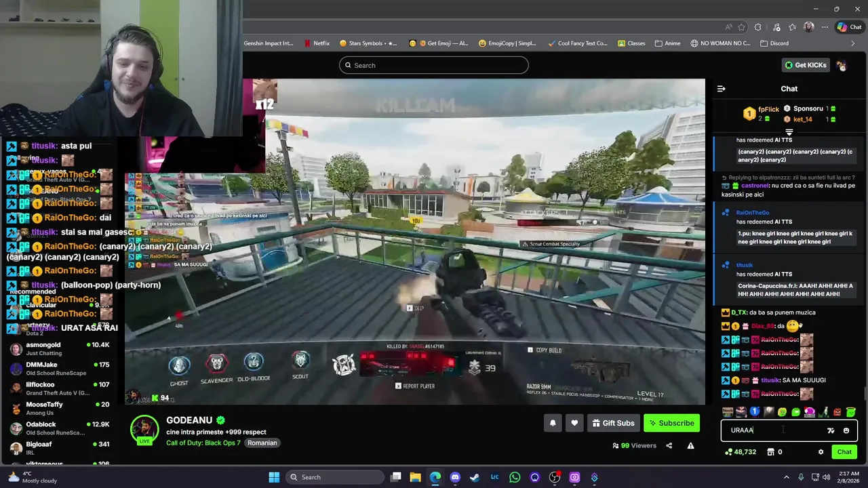The width and height of the screenshot is (868, 488).
Task: Click the browser extensions puzzle icon
Action: pos(758,27)
